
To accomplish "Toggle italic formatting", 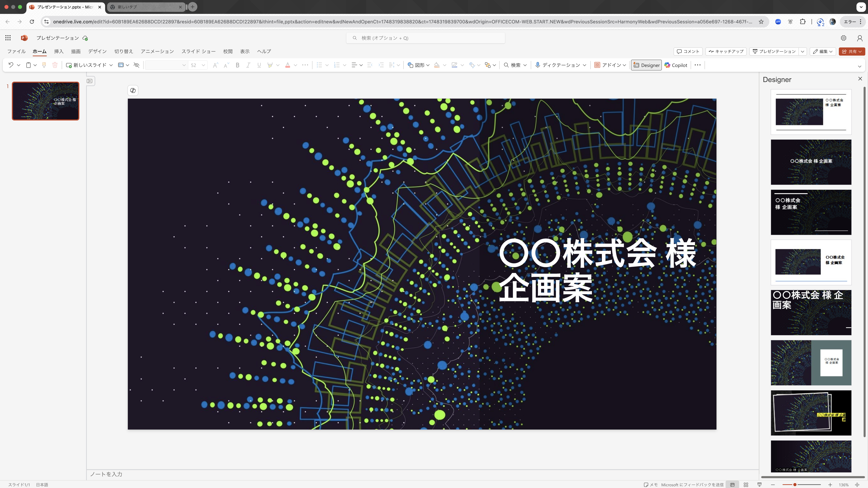I will (x=248, y=65).
